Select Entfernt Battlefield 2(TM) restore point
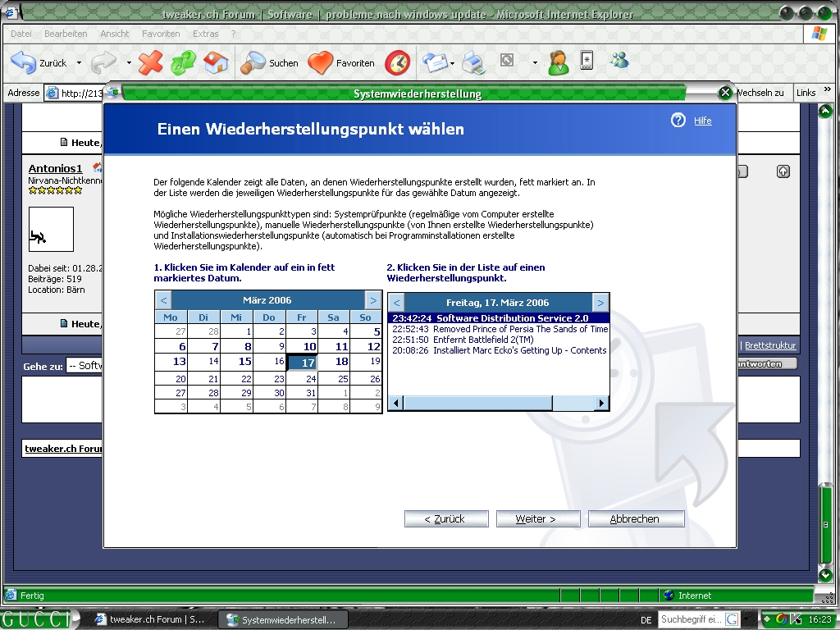 (482, 340)
